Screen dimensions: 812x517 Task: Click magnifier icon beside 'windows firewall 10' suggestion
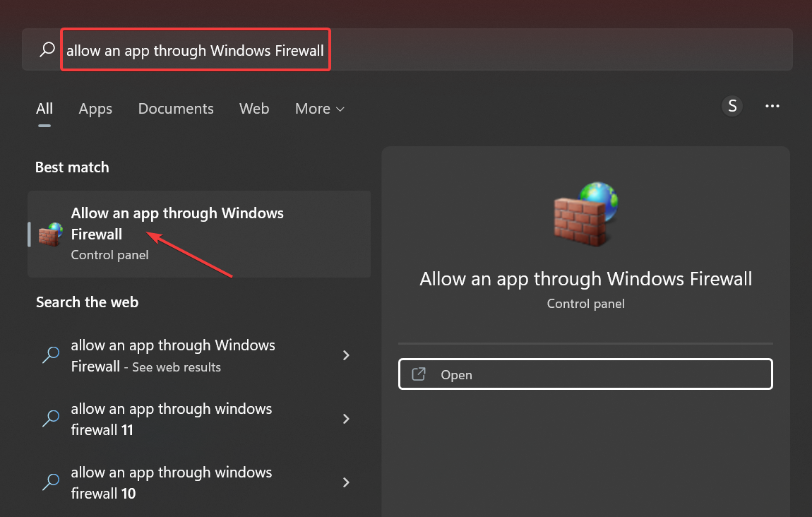[51, 482]
